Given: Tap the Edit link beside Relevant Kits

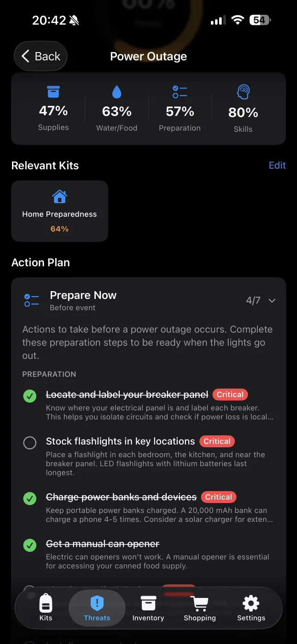Looking at the screenshot, I should (x=277, y=165).
